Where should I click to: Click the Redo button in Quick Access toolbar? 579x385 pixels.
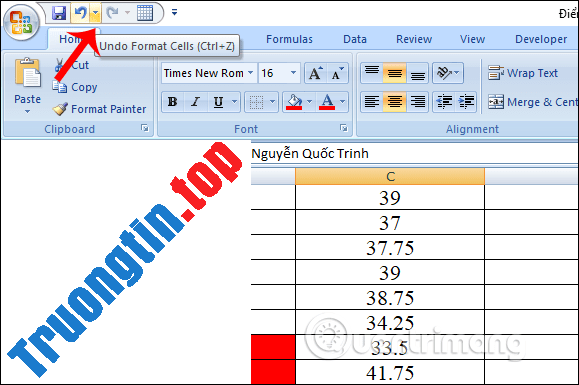tap(112, 13)
